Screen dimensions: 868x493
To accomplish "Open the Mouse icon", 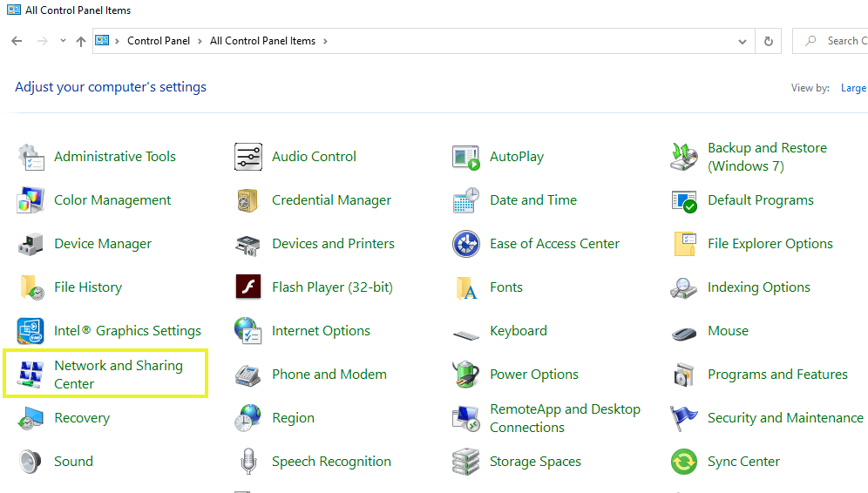I will point(683,334).
